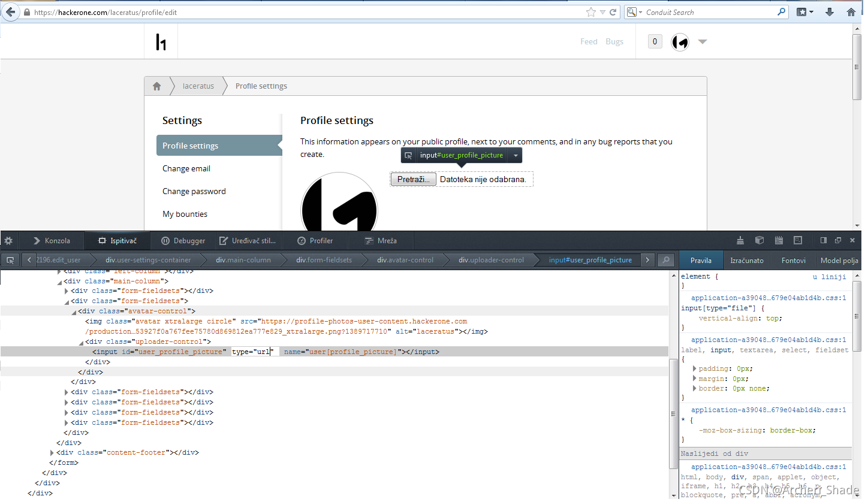
Task: Expand the border rule triangle
Action: pyautogui.click(x=695, y=388)
